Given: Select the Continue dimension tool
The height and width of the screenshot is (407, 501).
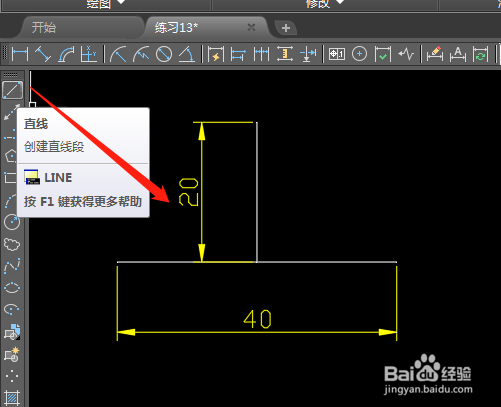Looking at the screenshot, I should coord(261,54).
